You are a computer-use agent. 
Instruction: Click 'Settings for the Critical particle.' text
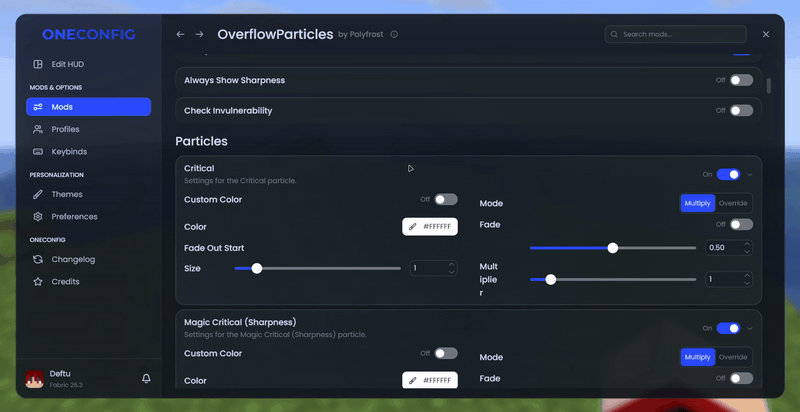pos(240,181)
